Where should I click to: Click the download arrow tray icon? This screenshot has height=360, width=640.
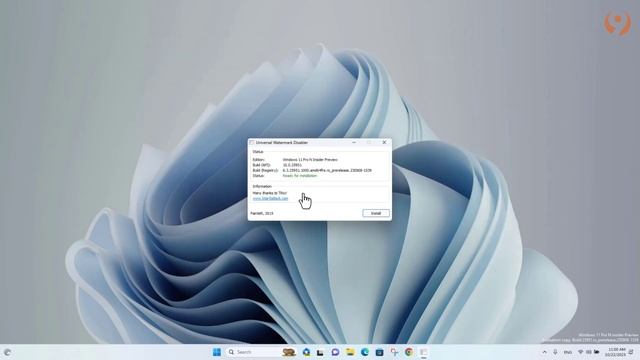pyautogui.click(x=556, y=352)
